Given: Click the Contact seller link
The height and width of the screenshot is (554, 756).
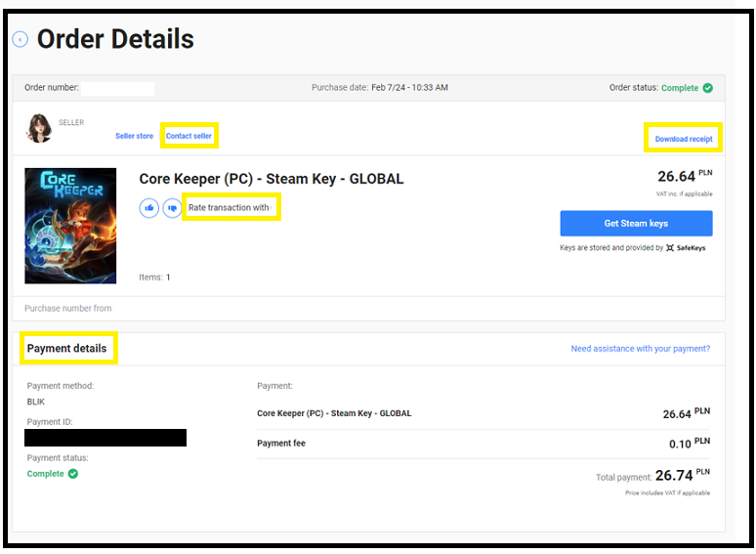Looking at the screenshot, I should (x=189, y=136).
